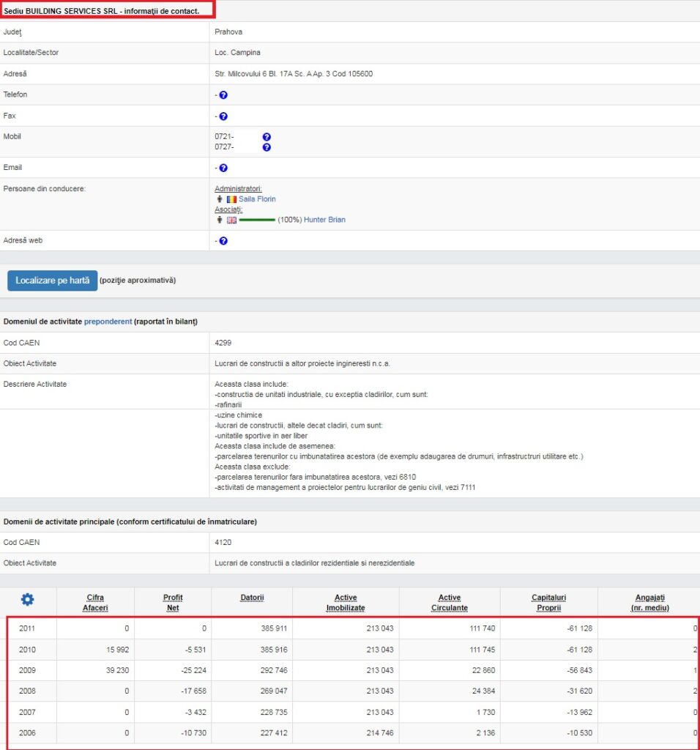Reveal the 0727 mobile number via help icon
This screenshot has height=750, width=700.
267,147
